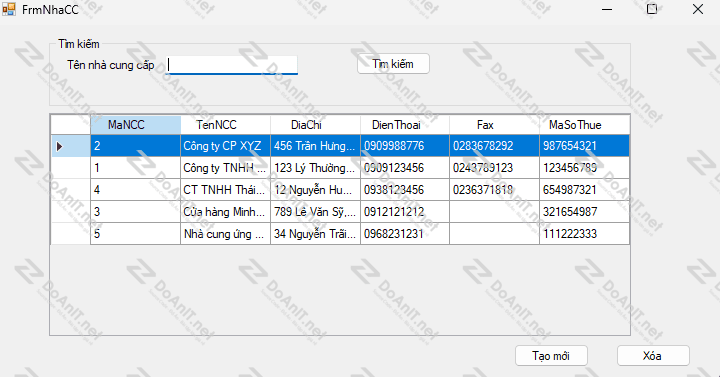Maximize the FrmNhaCC window

(652, 9)
